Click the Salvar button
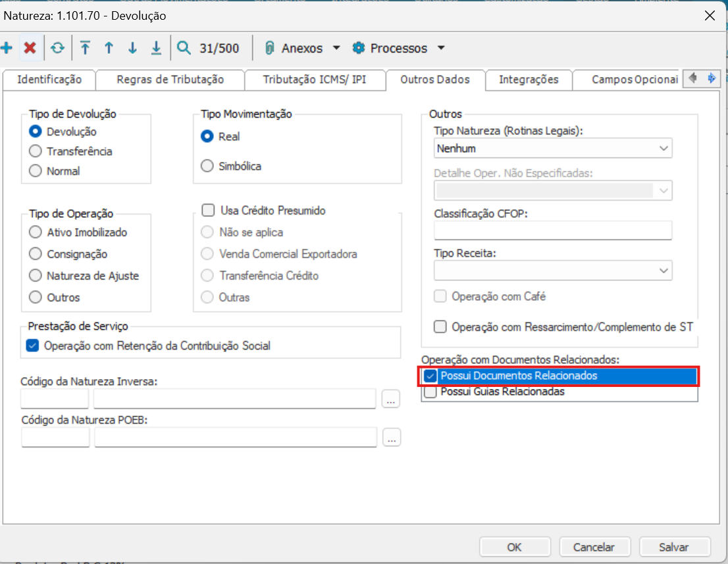This screenshot has height=564, width=728. coord(673,547)
